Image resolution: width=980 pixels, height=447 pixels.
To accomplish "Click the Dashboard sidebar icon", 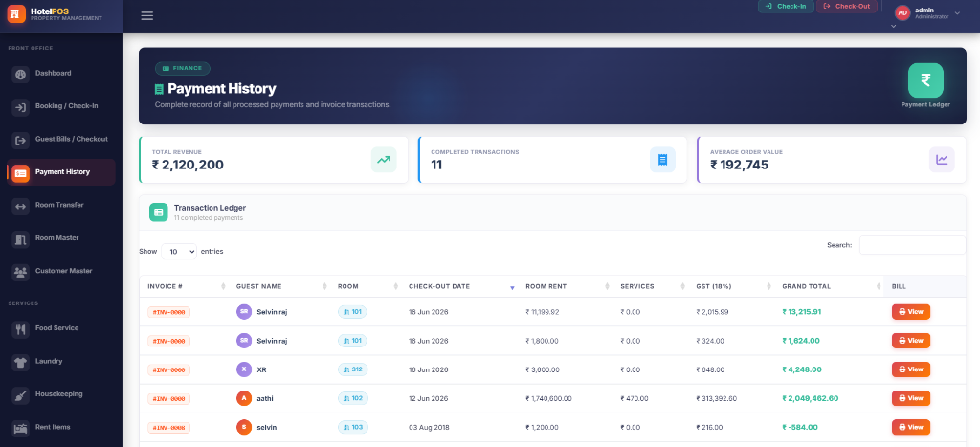I will [x=21, y=75].
